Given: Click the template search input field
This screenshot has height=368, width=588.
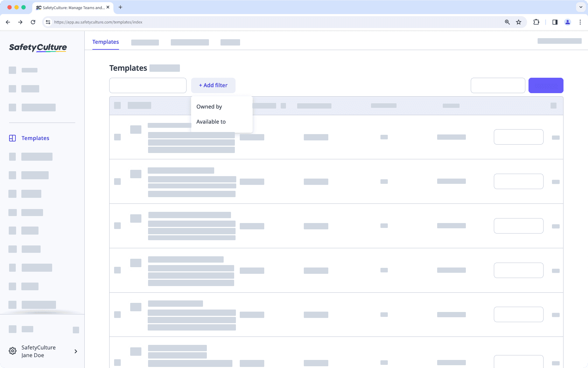Looking at the screenshot, I should point(147,85).
